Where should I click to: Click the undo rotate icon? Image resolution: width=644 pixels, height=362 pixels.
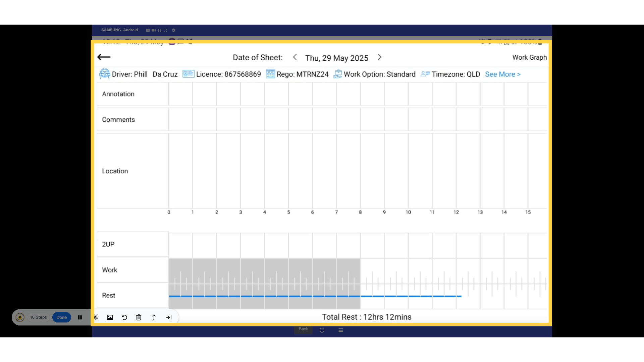[124, 317]
